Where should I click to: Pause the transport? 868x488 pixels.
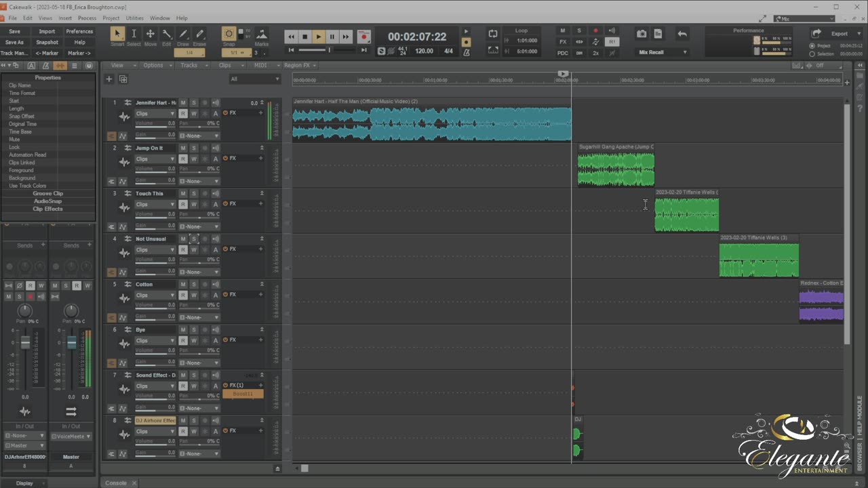[x=332, y=37]
